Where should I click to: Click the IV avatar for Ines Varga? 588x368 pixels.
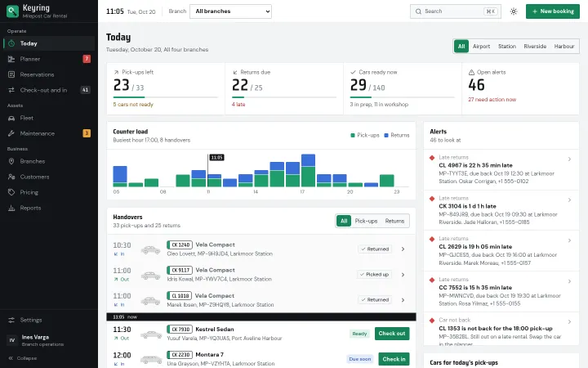(12, 340)
